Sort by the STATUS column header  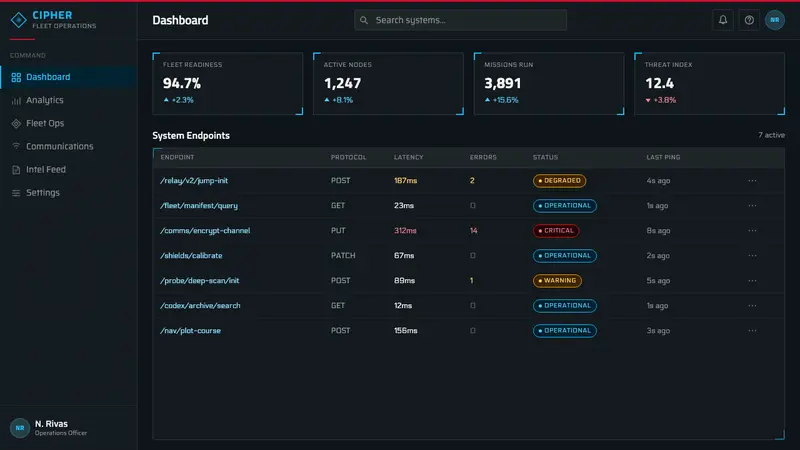pyautogui.click(x=545, y=157)
